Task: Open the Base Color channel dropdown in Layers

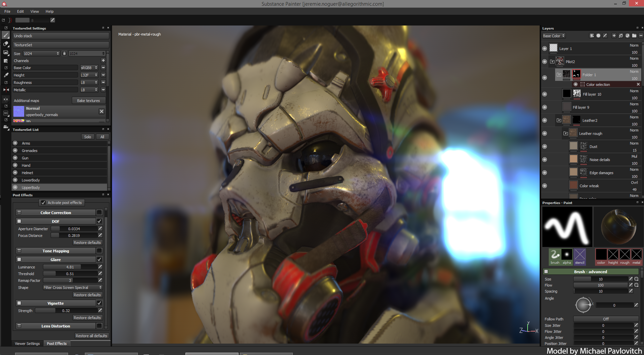Action: [554, 36]
